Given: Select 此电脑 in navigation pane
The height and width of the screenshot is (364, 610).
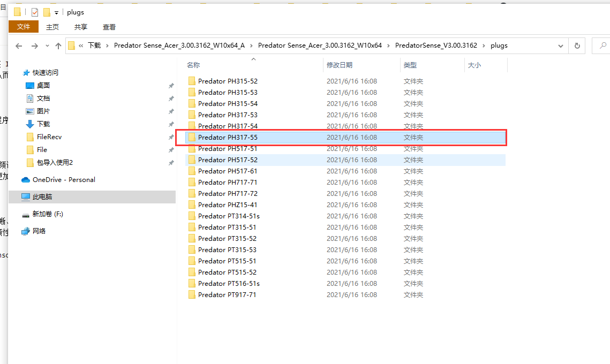Looking at the screenshot, I should (x=42, y=197).
